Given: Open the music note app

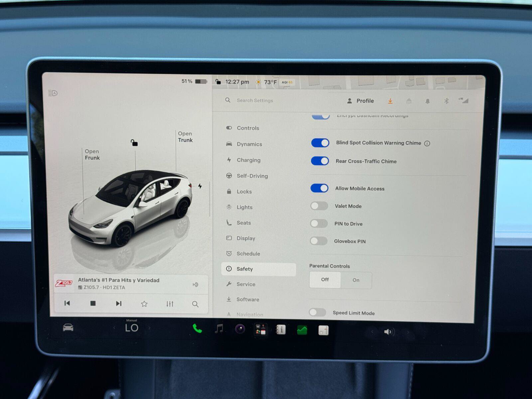Looking at the screenshot, I should point(219,329).
